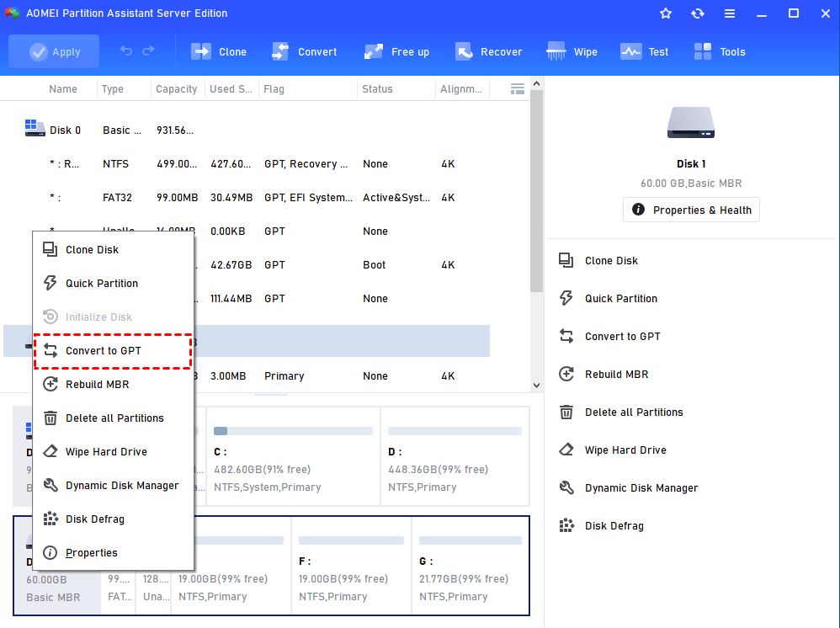840x628 pixels.
Task: Click the Properties info icon in context menu
Action: coord(51,552)
